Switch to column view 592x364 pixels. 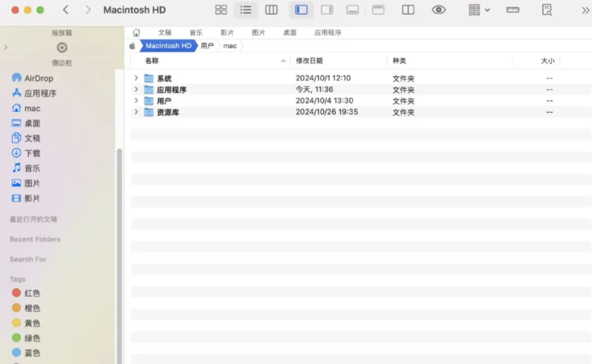pos(271,10)
